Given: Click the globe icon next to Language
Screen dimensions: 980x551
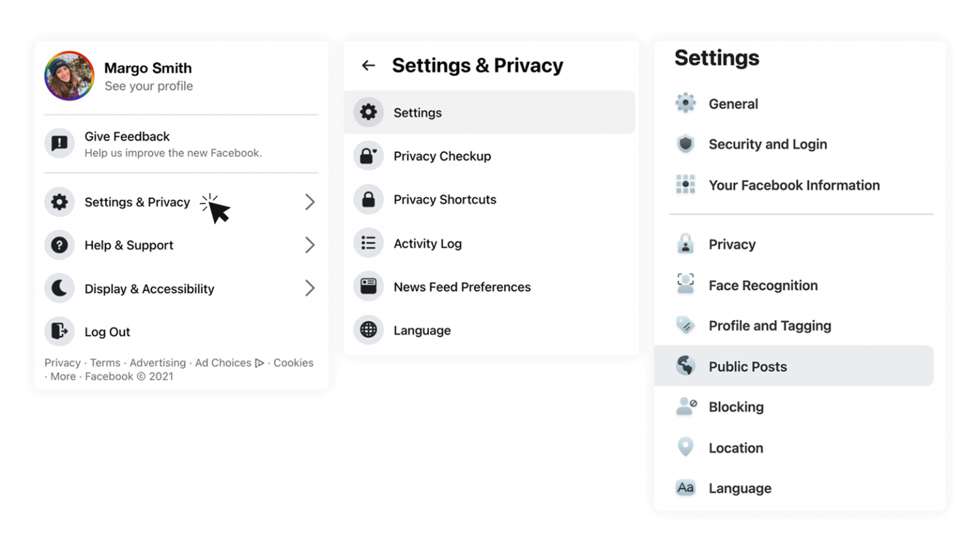Looking at the screenshot, I should coord(368,330).
